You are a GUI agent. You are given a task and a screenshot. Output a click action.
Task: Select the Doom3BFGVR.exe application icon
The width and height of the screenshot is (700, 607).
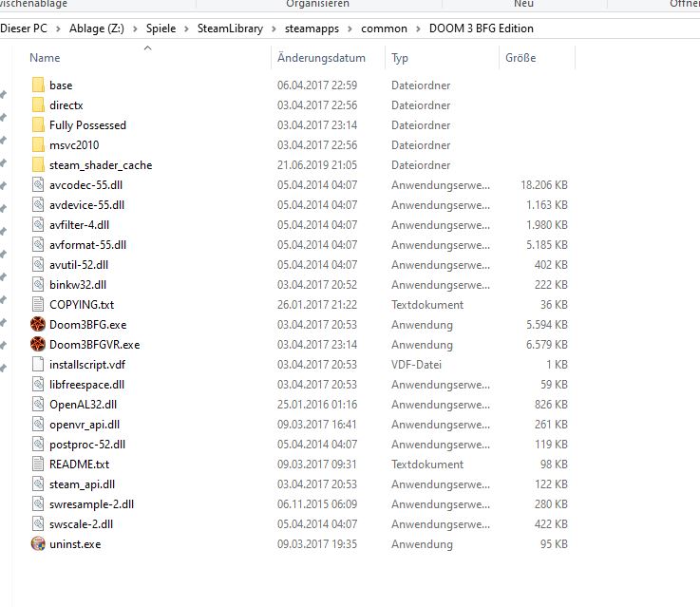point(38,344)
